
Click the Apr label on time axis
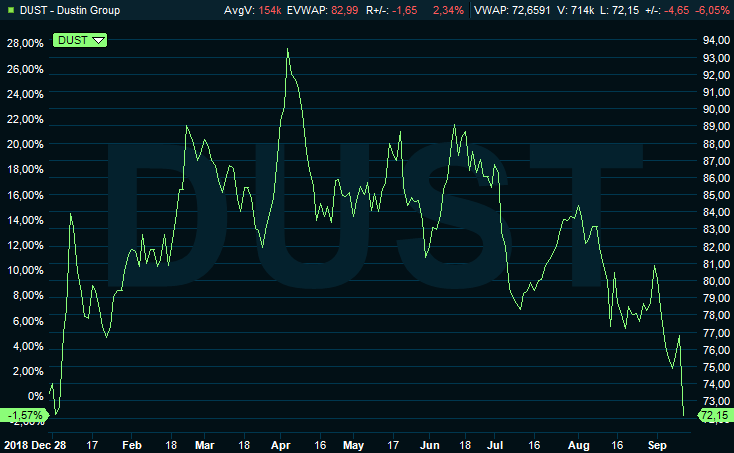[x=281, y=445]
